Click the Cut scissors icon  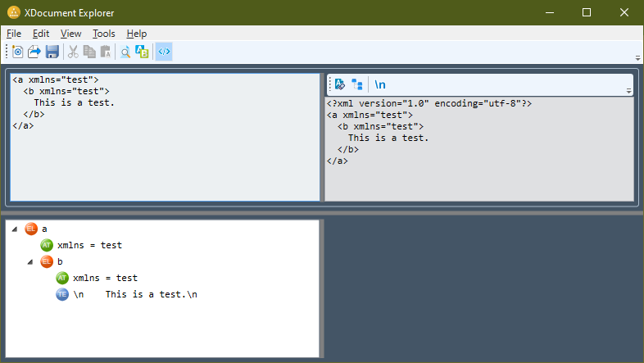point(73,52)
